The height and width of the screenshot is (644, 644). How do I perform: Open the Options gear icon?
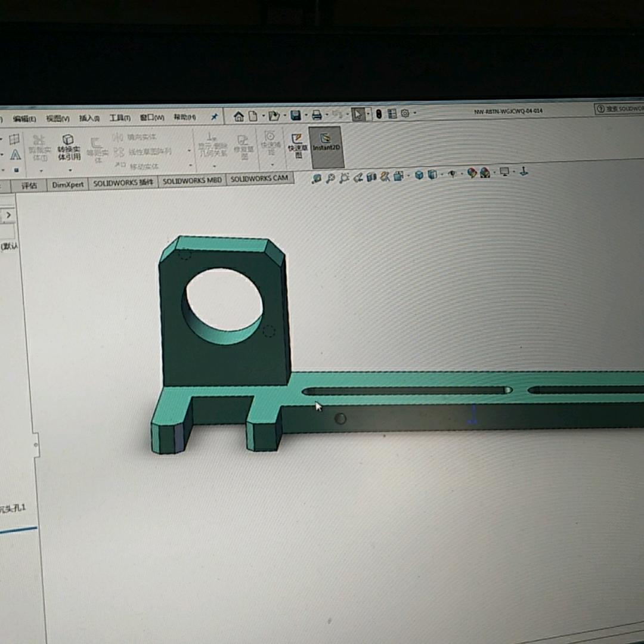click(405, 114)
